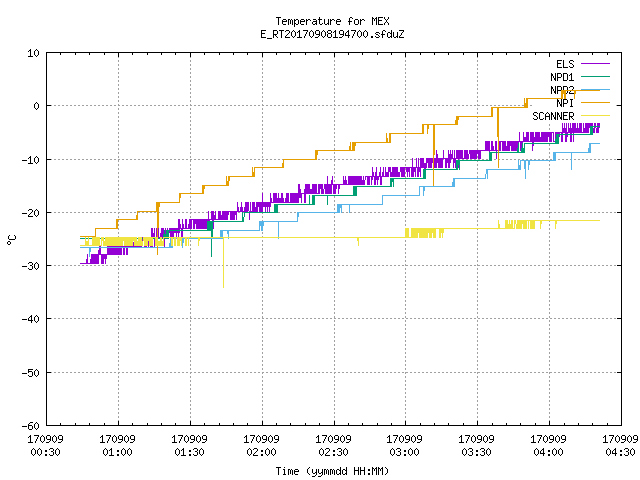Click the x-axis tick label 03:00
Viewport: 640px width, 480px height.
coord(404,452)
